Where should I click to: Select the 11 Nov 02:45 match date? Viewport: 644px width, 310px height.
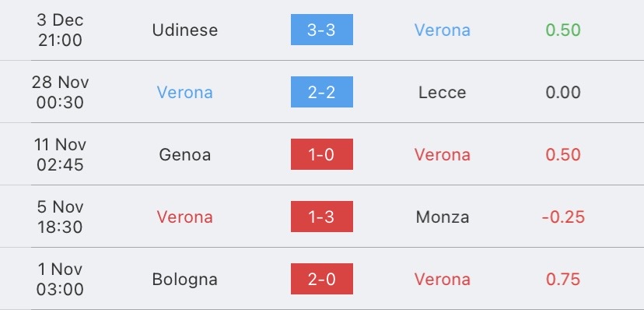60,154
